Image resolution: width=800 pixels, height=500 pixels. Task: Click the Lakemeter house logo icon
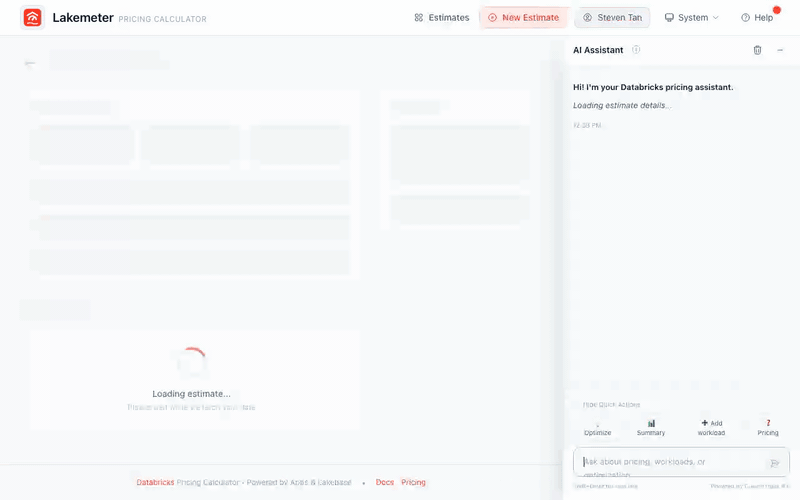coord(32,17)
